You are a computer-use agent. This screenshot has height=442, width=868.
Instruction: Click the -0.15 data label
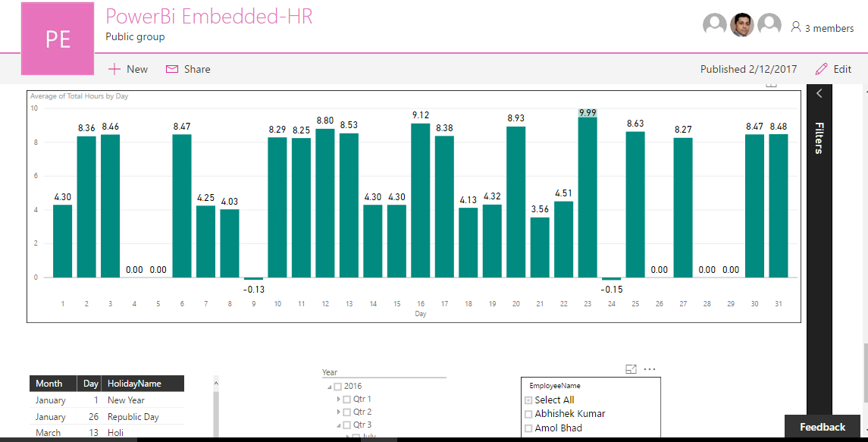(612, 289)
